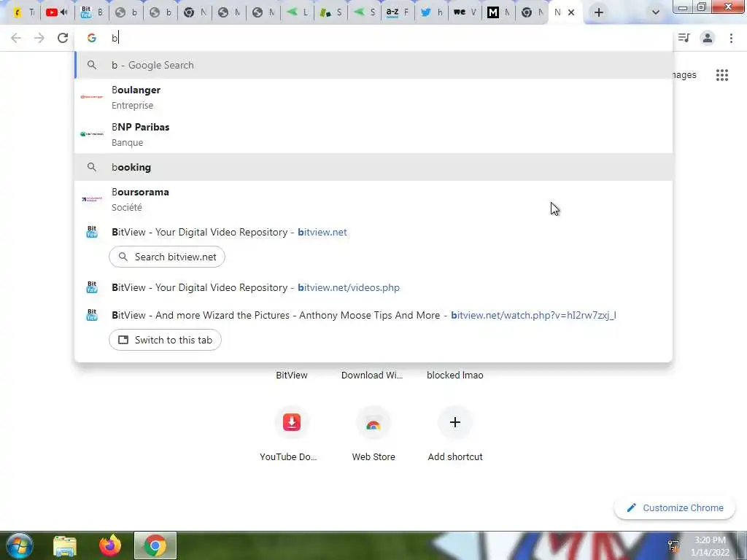747x560 pixels.
Task: Open the 'blocked lmao' shortcut
Action: tap(455, 376)
